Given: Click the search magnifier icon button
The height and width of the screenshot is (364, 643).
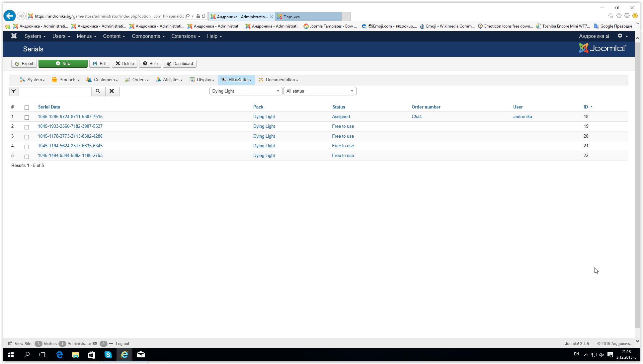Looking at the screenshot, I should tap(98, 91).
